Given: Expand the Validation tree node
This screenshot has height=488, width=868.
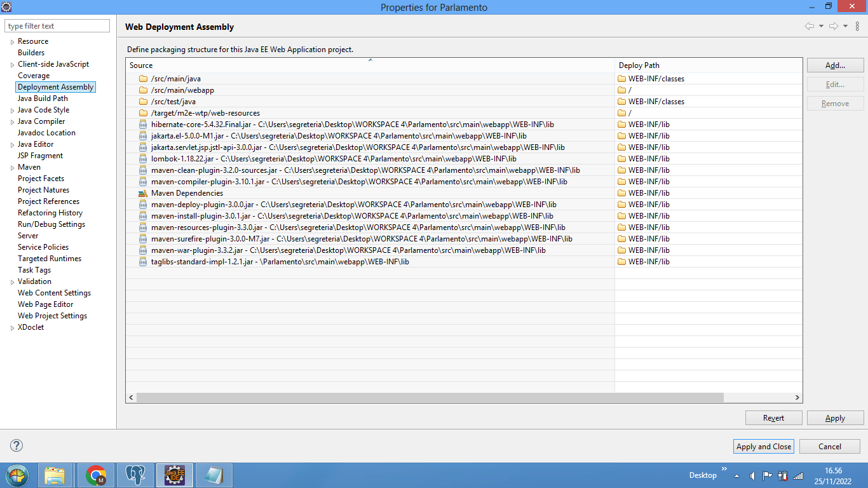Looking at the screenshot, I should (12, 282).
